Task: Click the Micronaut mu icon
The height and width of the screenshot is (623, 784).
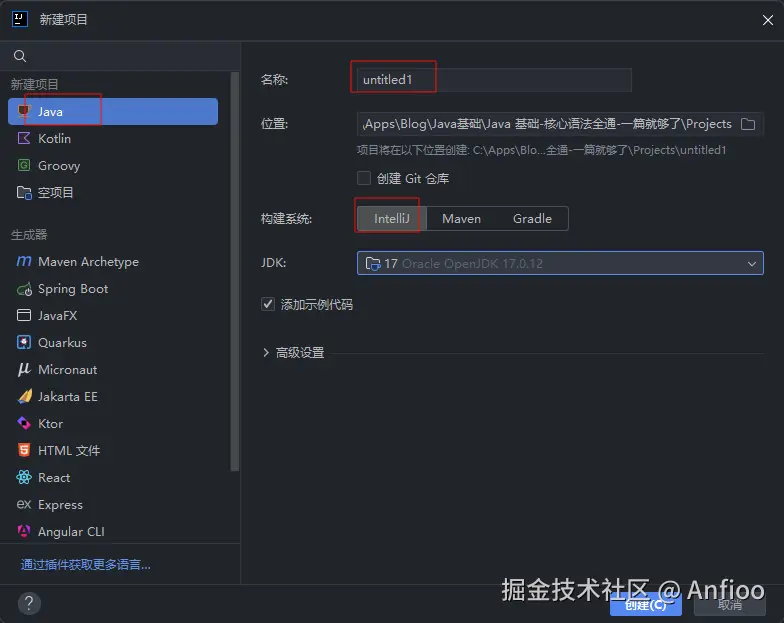Action: [x=24, y=370]
